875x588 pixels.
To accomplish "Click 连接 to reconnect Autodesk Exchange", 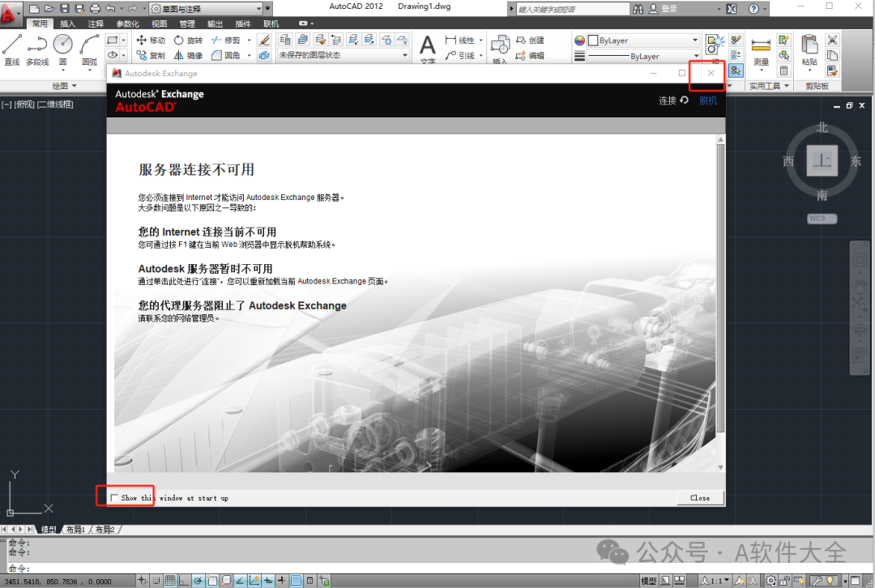I will coord(673,100).
